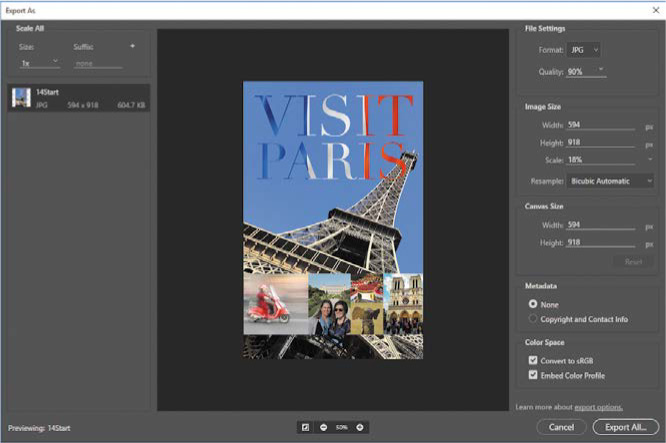Open the export options link

[598, 407]
